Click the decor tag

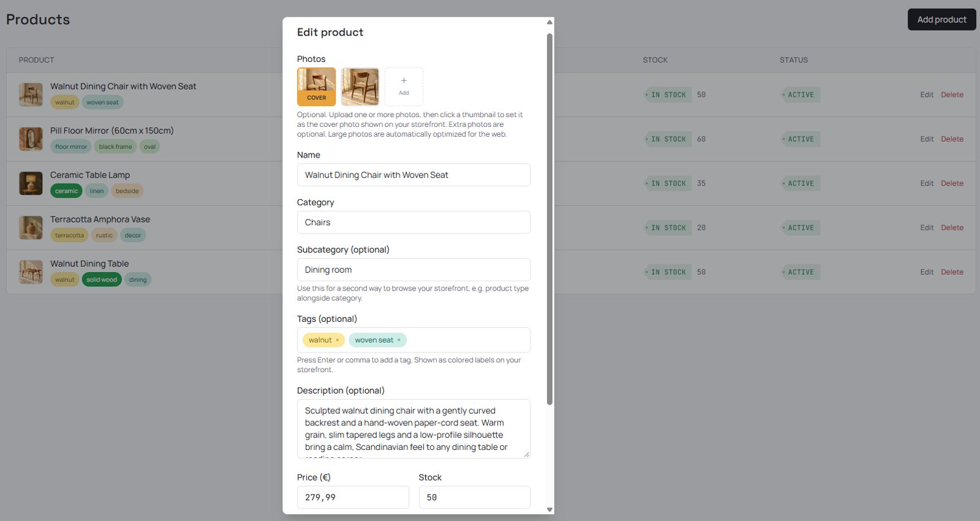[133, 235]
